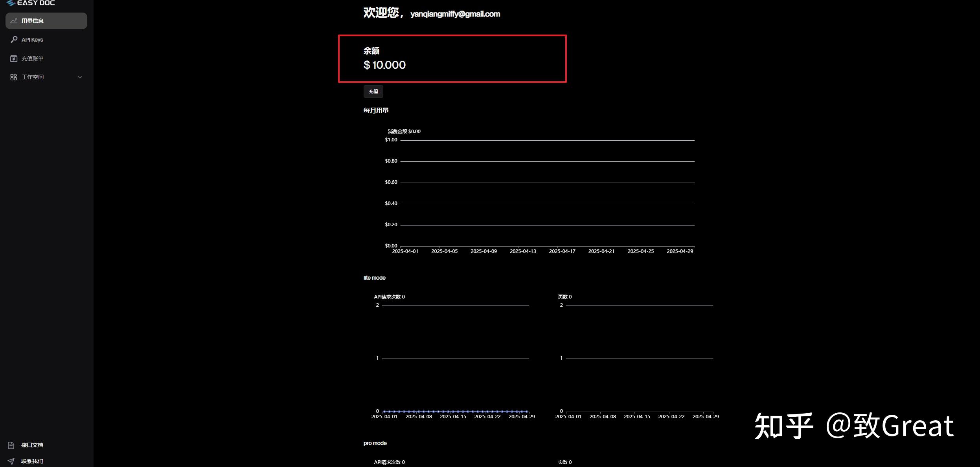The height and width of the screenshot is (467, 980).
Task: Click the key icon next to API Keys
Action: pos(13,39)
